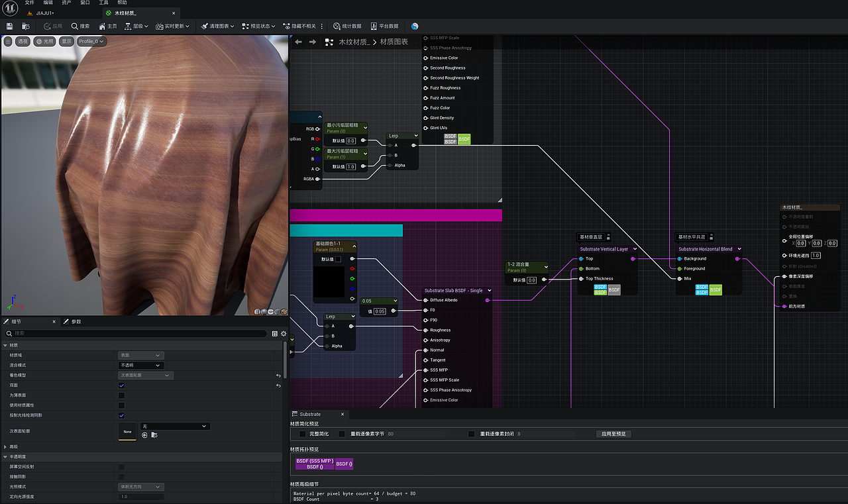Select the sphere preview mesh icon
This screenshot has width=848, height=504.
click(x=264, y=311)
